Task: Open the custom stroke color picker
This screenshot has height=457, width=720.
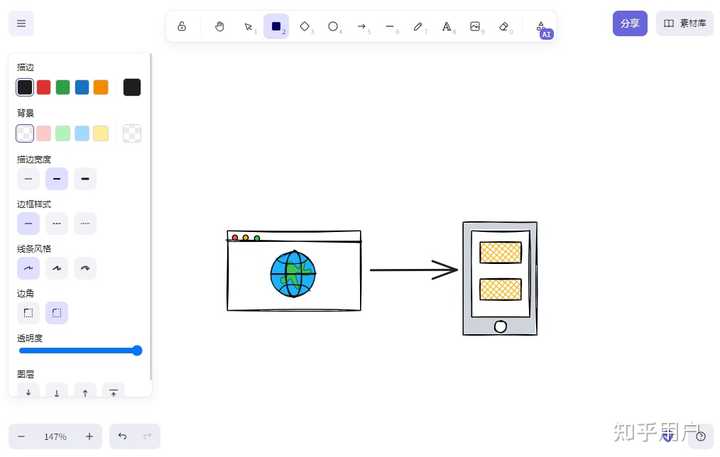Action: (132, 87)
